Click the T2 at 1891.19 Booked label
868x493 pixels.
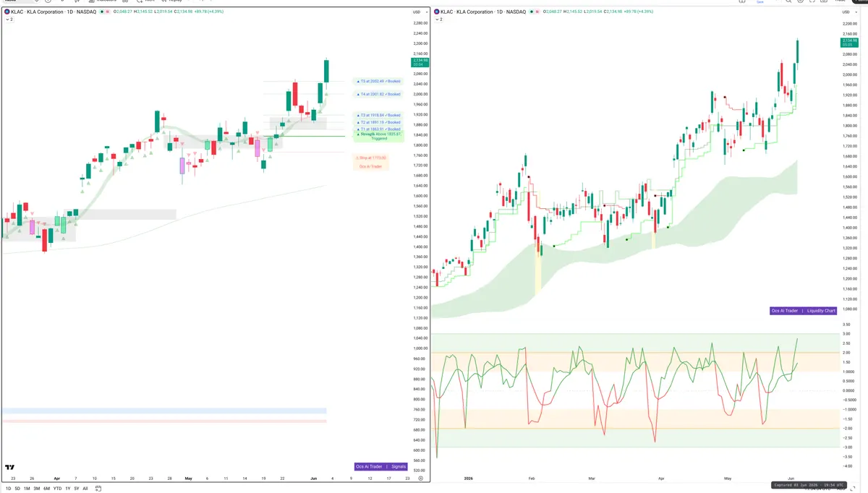(378, 122)
